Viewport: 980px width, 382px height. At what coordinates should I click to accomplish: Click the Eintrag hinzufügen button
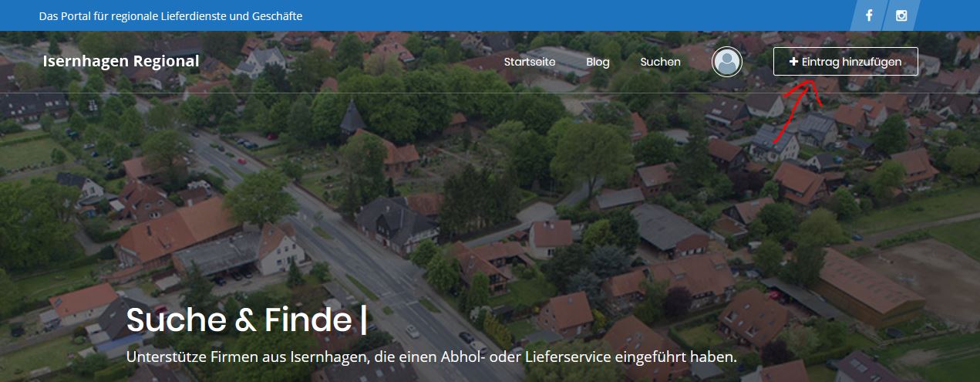(x=845, y=62)
